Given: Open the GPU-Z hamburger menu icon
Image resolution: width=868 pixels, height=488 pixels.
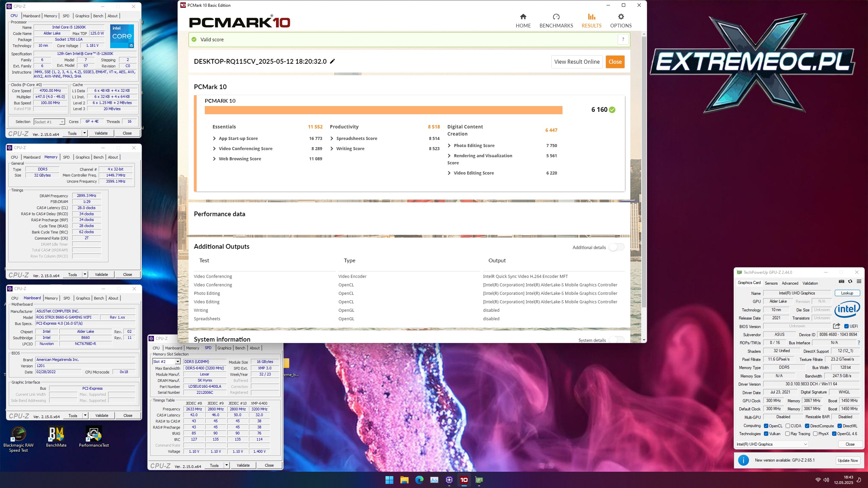Looking at the screenshot, I should [859, 281].
